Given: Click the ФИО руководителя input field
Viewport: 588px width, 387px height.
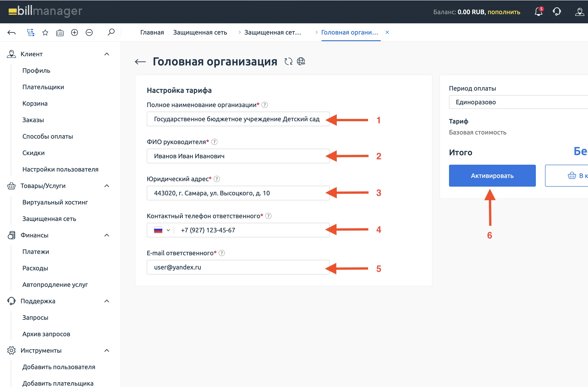Looking at the screenshot, I should point(238,156).
